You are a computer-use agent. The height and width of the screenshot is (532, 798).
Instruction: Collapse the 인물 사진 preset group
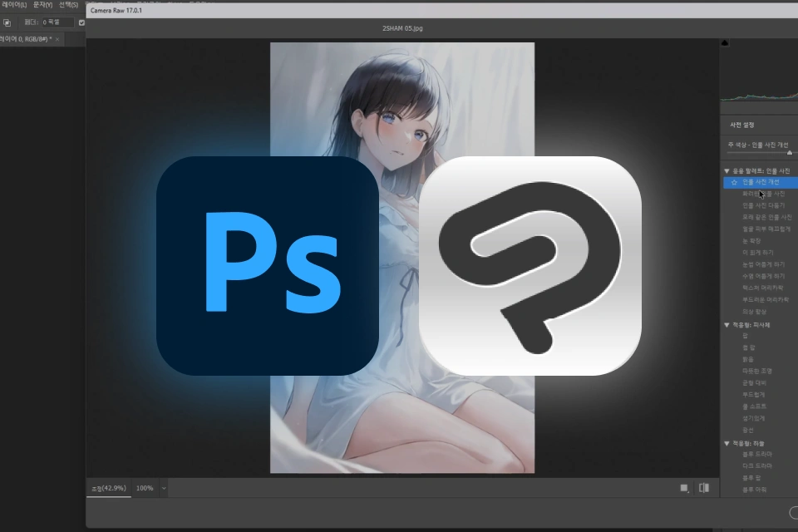[727, 171]
